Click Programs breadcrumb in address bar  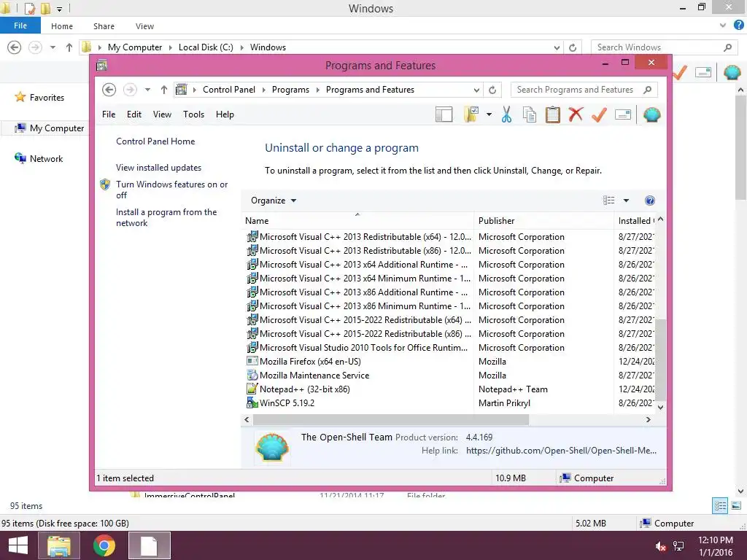[x=290, y=90]
